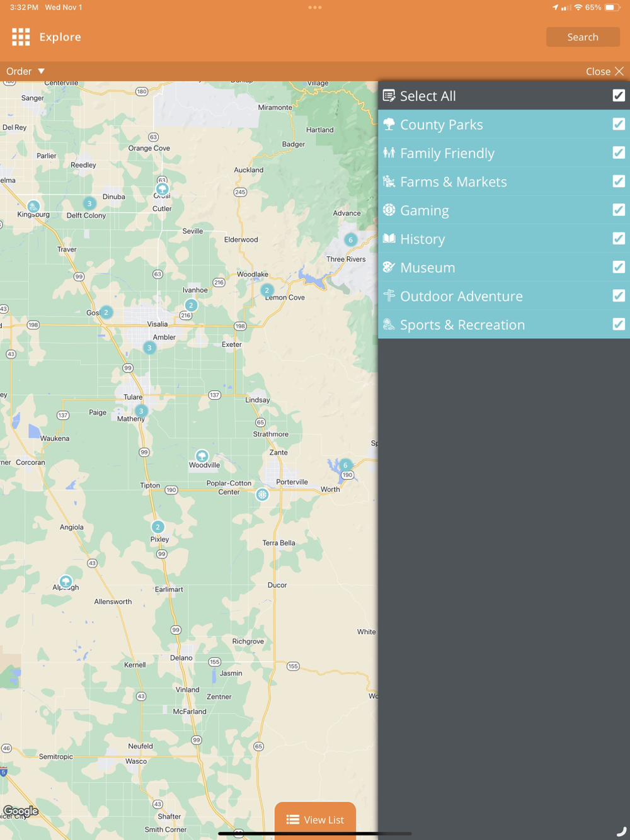Uncheck the Sports & Recreation checkbox
Screen dimensions: 630x840
[619, 324]
